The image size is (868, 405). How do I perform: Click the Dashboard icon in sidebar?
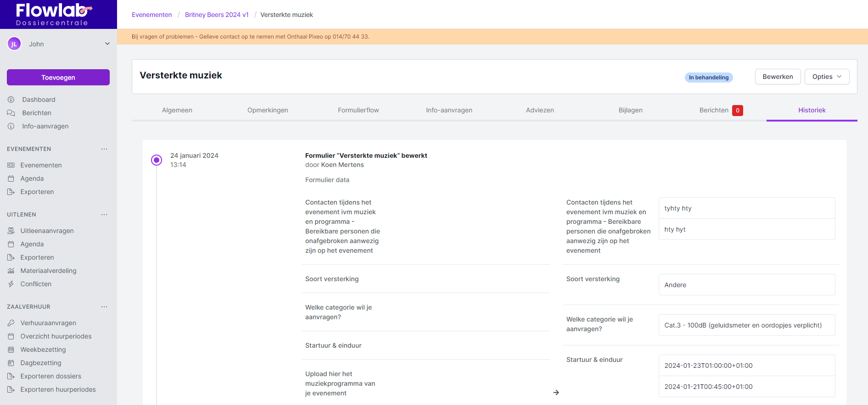tap(11, 100)
